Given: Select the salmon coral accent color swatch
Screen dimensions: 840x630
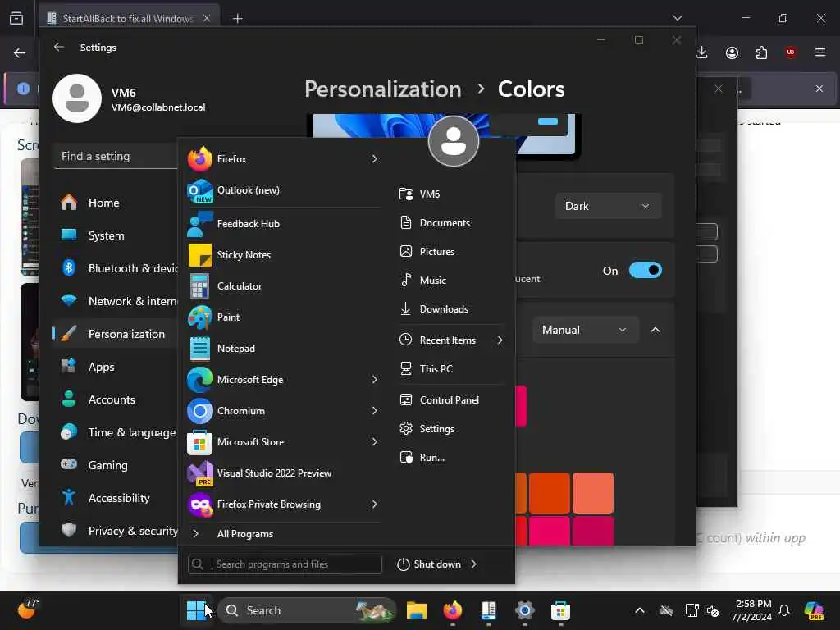Looking at the screenshot, I should point(592,493).
